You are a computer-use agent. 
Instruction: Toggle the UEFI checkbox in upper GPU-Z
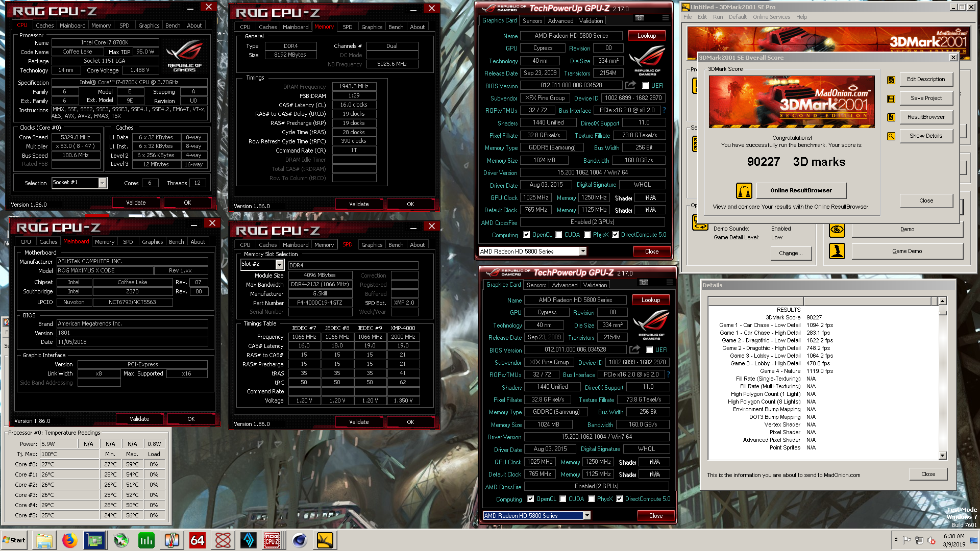pyautogui.click(x=645, y=86)
